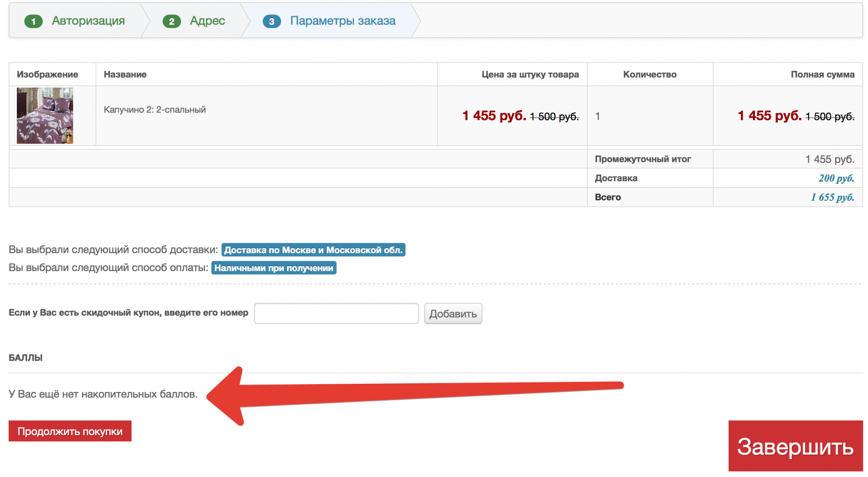
Task: Click the Полная сумма column header
Action: 822,74
